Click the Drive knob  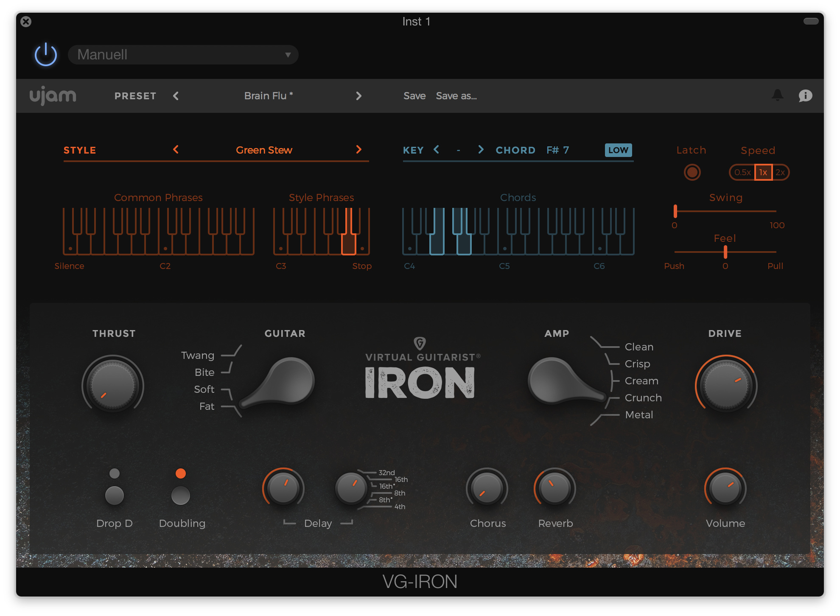726,385
